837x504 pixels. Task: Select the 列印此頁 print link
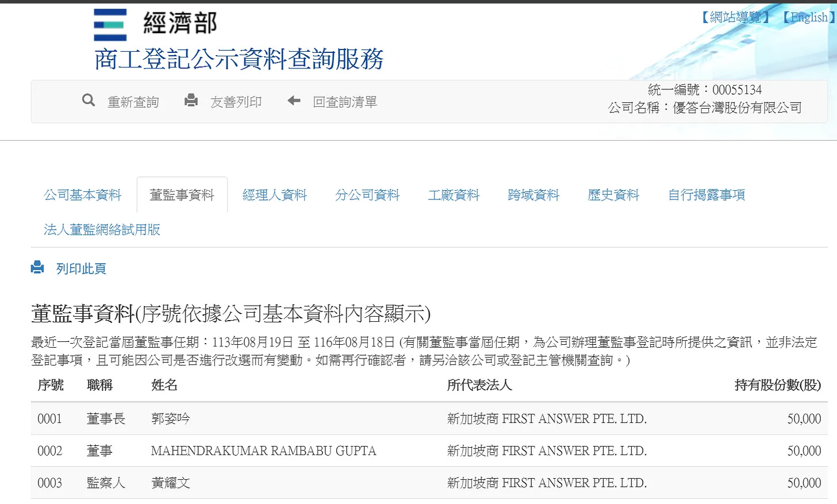pos(80,268)
